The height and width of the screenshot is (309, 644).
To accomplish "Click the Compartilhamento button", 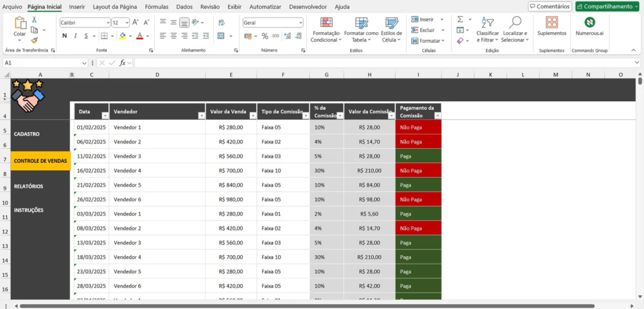I will click(607, 6).
